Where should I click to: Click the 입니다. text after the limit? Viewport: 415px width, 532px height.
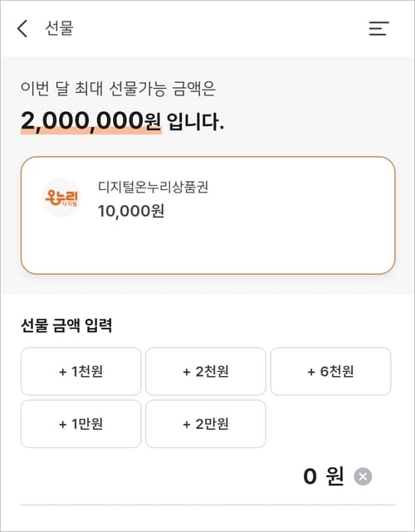coord(195,121)
